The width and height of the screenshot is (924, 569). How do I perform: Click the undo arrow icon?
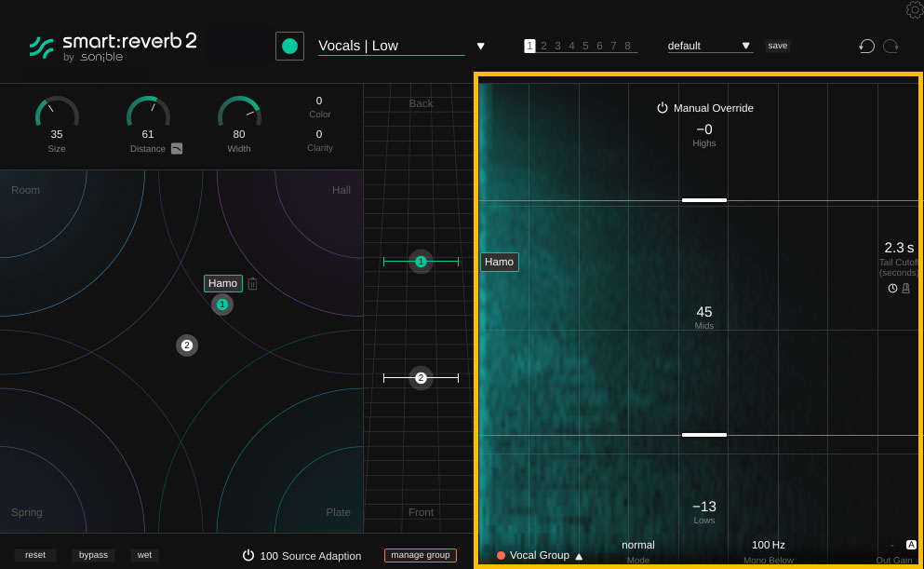866,46
